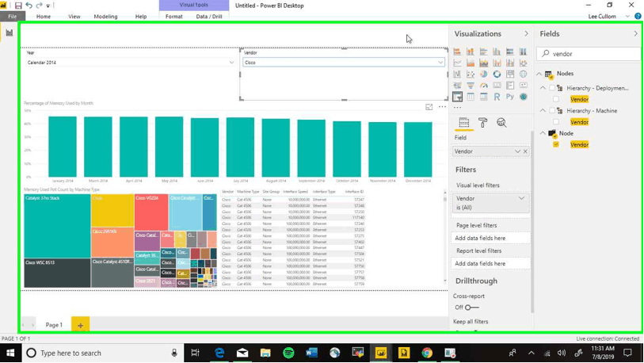Open the Quick Access Toolbar dropdown

48,6
